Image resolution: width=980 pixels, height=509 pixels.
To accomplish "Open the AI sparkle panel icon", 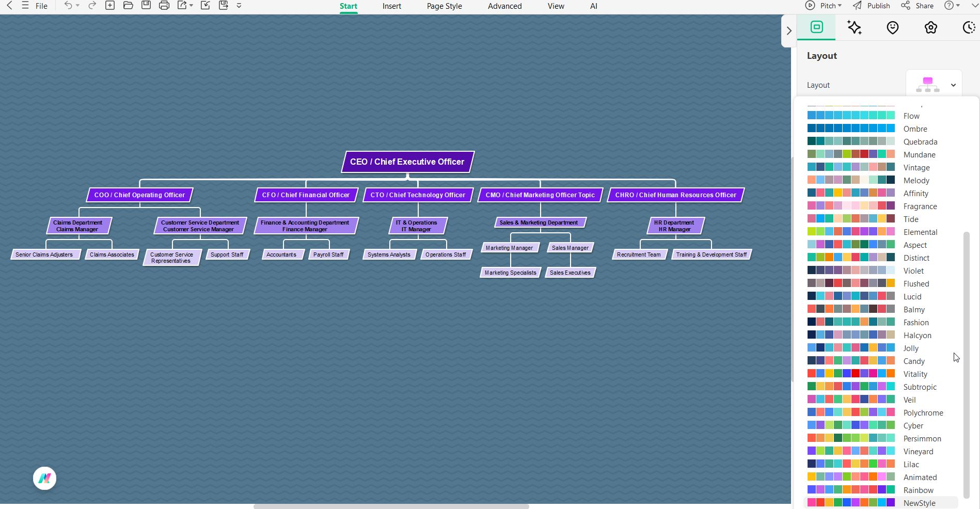I will click(855, 27).
